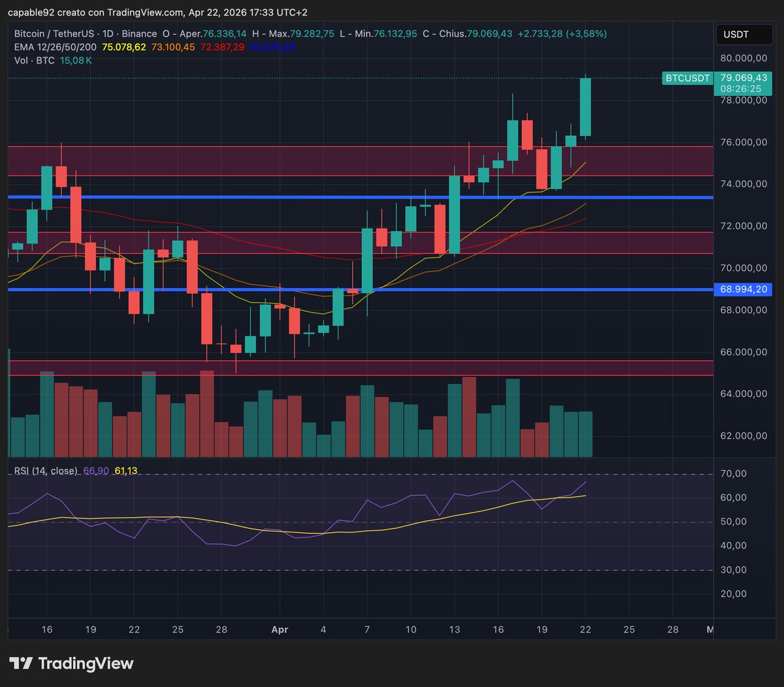Click the 66.000,00 price scale label

coord(743,352)
